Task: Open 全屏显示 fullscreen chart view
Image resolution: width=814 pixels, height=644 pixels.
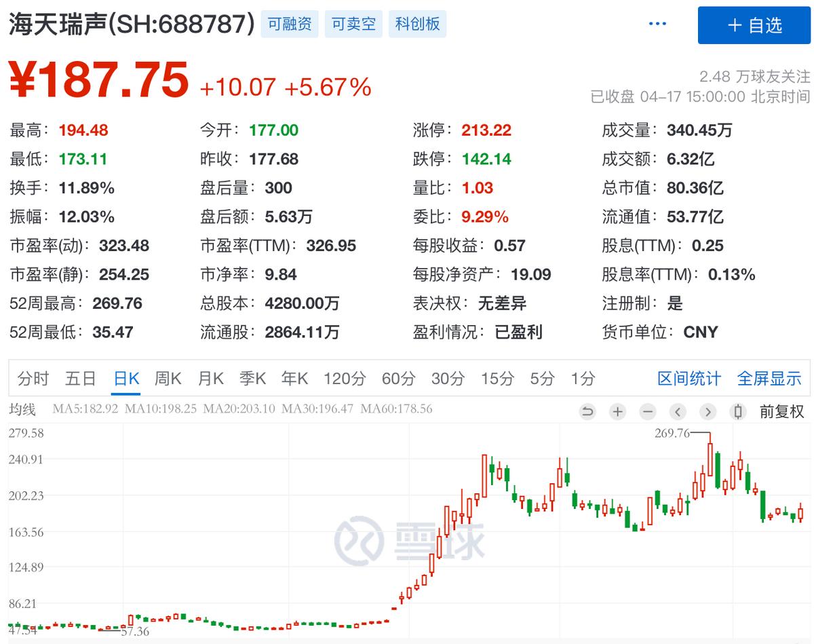Action: click(x=770, y=379)
